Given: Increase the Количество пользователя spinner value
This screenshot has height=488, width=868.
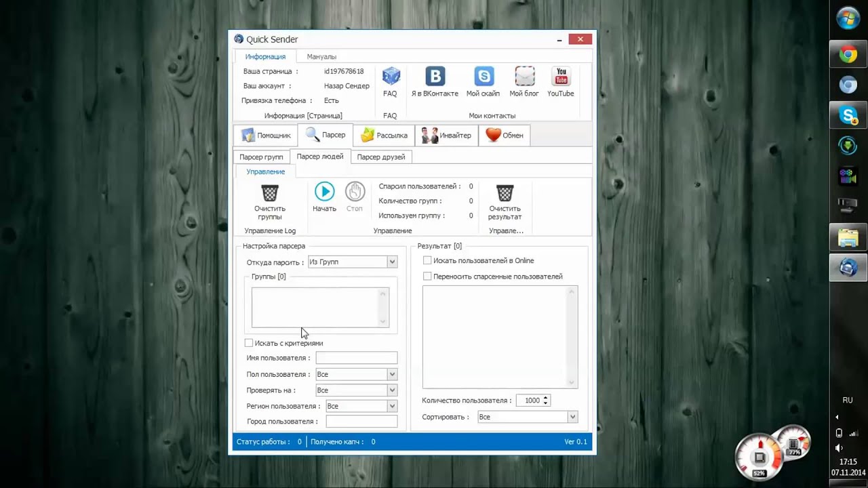Looking at the screenshot, I should pos(545,398).
